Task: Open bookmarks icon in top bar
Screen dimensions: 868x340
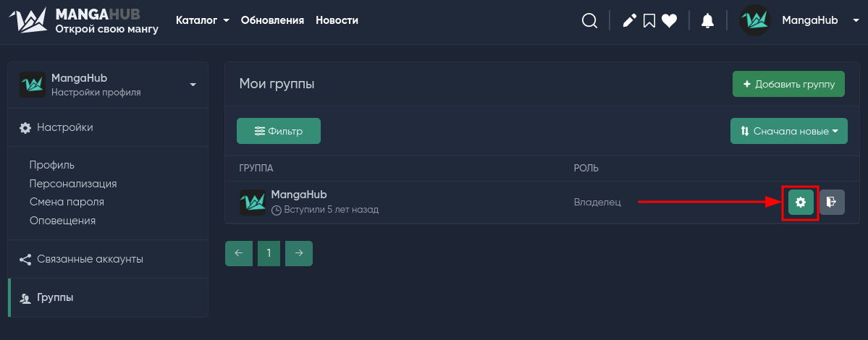Action: pyautogui.click(x=649, y=21)
